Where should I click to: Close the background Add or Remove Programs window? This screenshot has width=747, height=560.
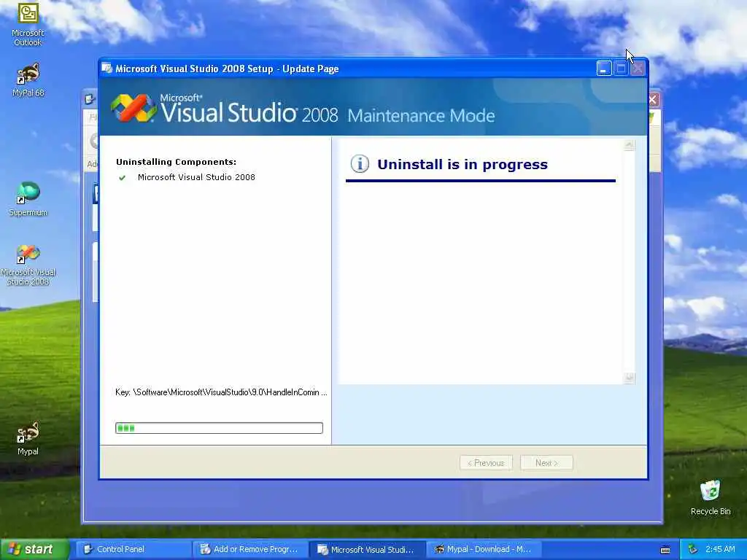(653, 99)
